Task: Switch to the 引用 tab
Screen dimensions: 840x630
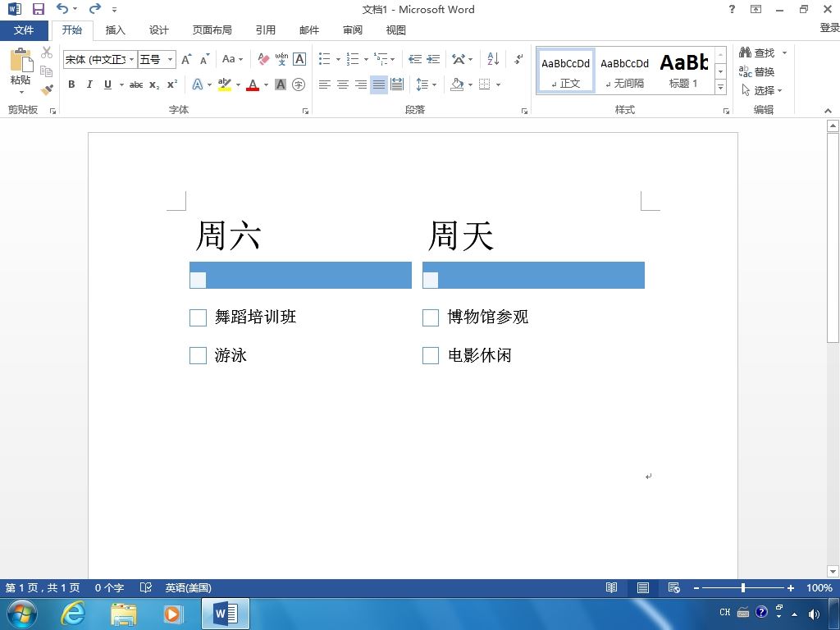Action: pyautogui.click(x=266, y=30)
